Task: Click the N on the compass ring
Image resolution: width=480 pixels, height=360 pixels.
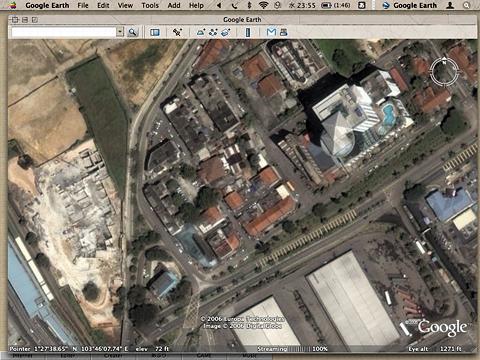Action: [x=444, y=62]
